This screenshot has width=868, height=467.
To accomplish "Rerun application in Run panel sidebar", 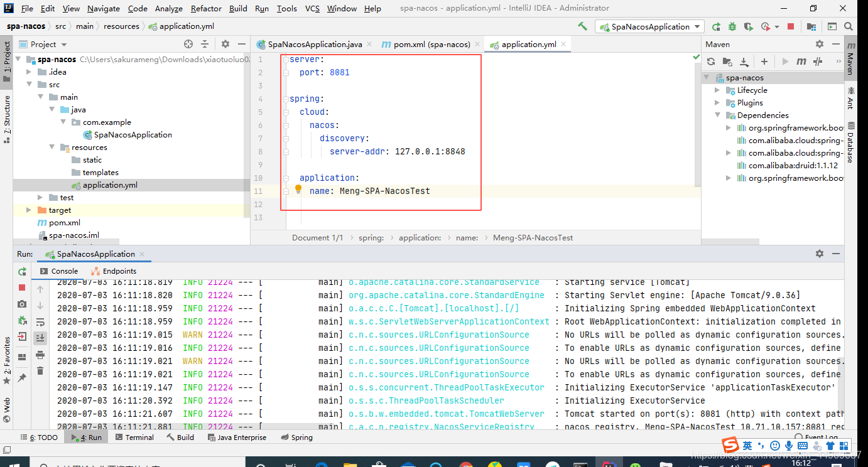I will 22,272.
